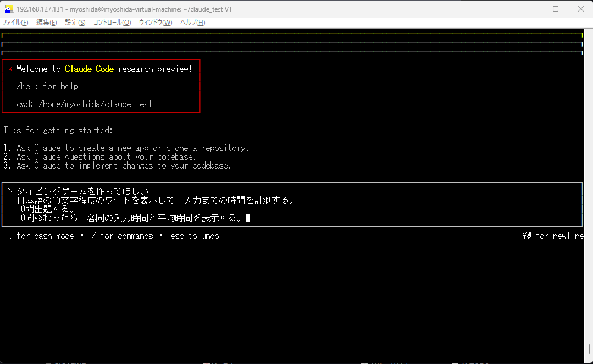The image size is (593, 364).
Task: Click tip 1 about creating a new app
Action: pyautogui.click(x=126, y=148)
